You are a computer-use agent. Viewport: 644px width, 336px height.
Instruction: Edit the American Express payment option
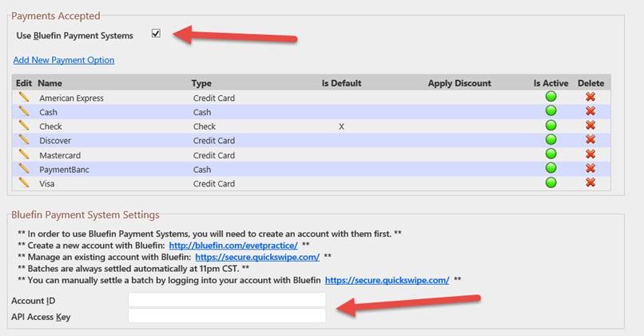[24, 97]
